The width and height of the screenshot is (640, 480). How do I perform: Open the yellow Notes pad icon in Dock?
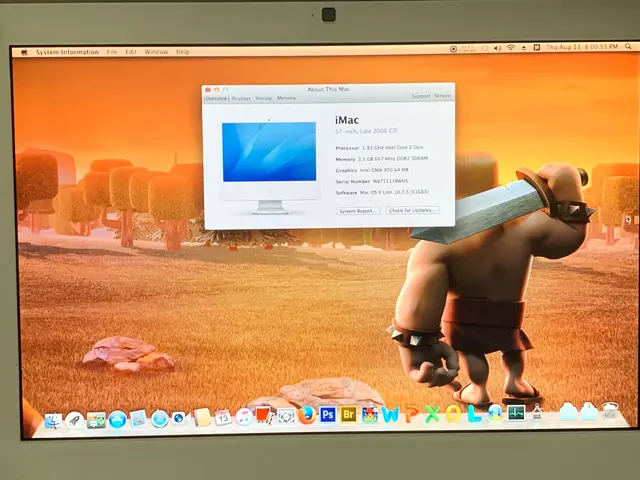coord(202,418)
